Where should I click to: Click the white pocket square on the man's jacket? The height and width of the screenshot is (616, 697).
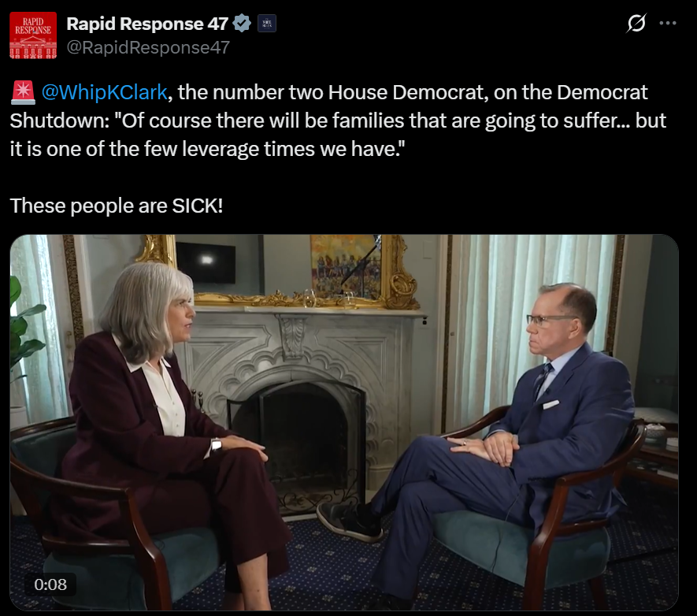551,404
